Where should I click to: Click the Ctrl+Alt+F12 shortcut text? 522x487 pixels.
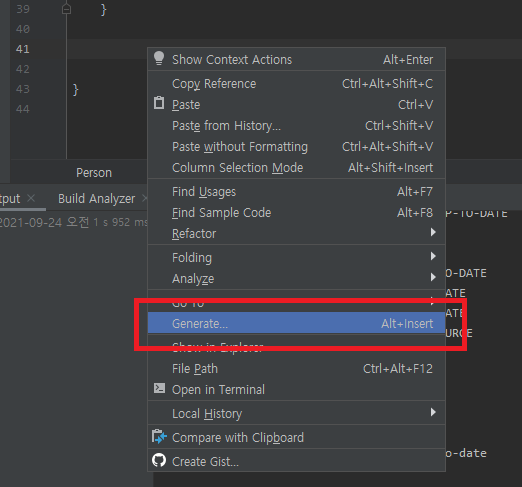pos(398,369)
